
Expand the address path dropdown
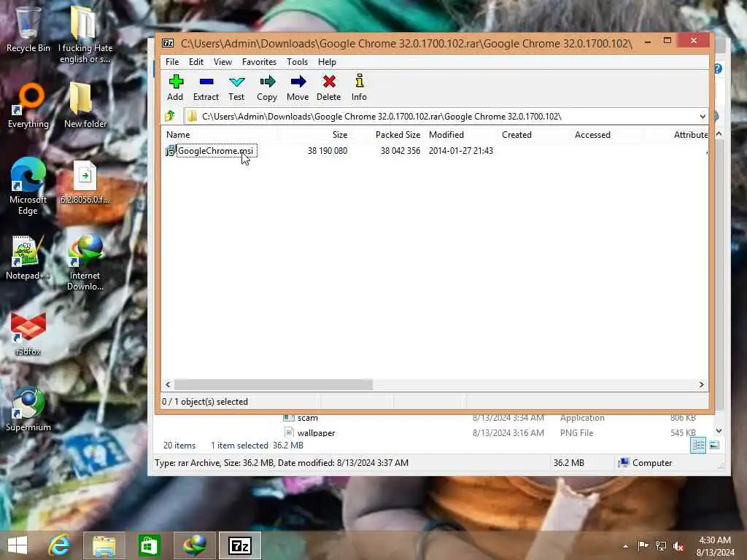703,117
